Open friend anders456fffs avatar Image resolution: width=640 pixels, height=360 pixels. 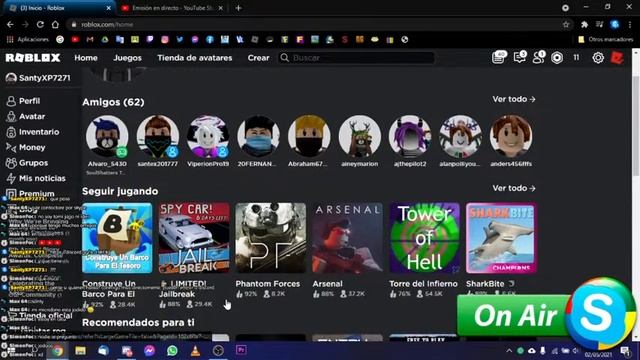coord(511,136)
